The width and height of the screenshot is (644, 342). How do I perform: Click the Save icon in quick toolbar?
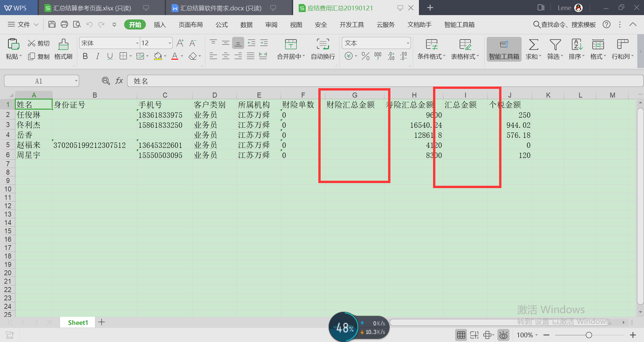tap(52, 24)
